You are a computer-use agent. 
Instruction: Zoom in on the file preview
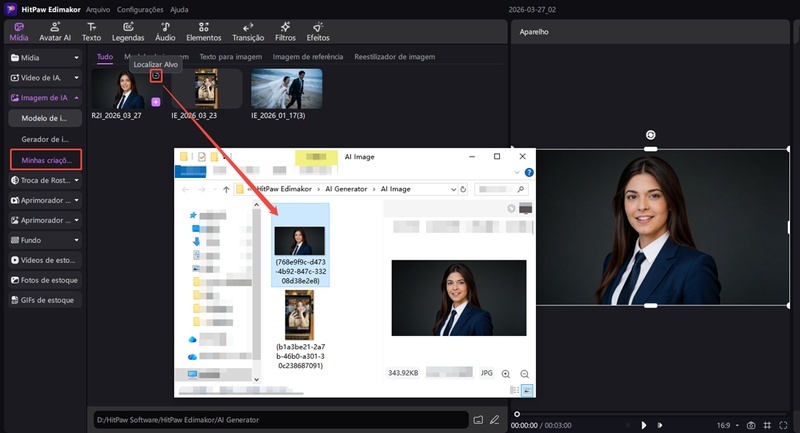(x=507, y=373)
